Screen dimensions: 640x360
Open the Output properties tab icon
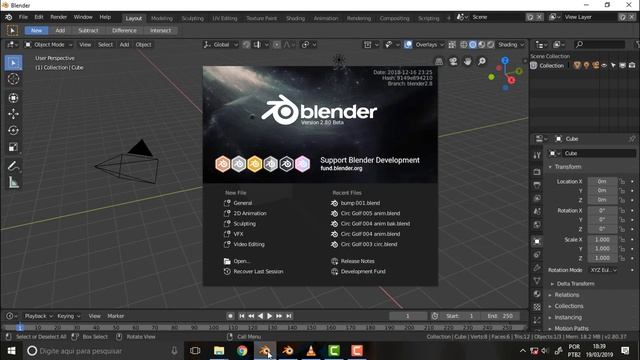[x=537, y=185]
